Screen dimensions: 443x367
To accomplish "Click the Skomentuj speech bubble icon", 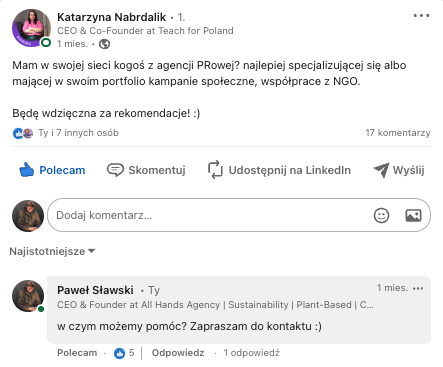I will (115, 170).
